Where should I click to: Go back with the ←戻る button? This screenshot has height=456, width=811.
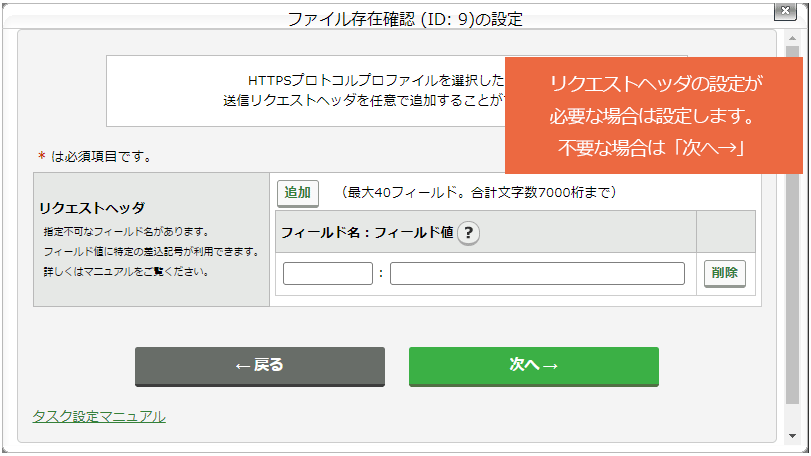click(x=260, y=366)
